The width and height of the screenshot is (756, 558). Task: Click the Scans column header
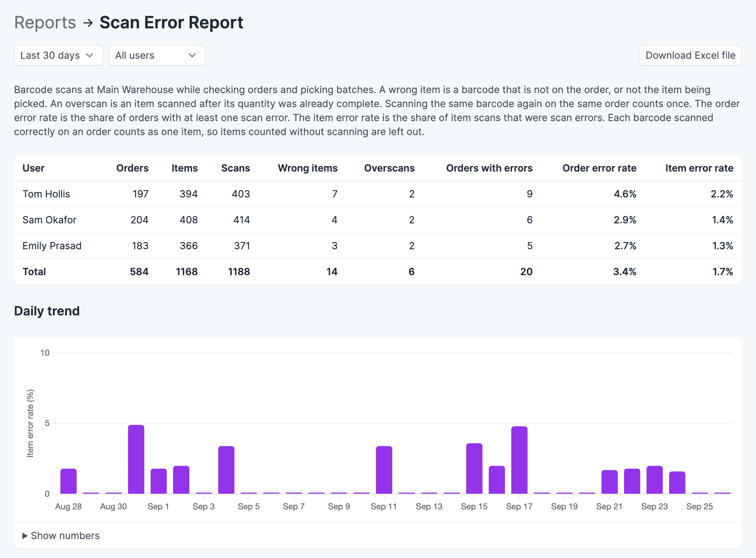pyautogui.click(x=236, y=168)
